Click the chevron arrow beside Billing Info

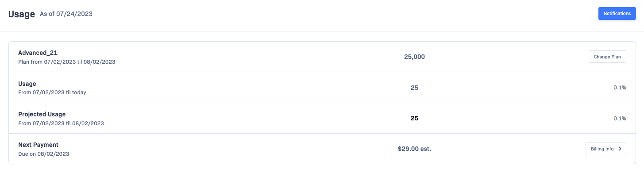click(x=620, y=149)
